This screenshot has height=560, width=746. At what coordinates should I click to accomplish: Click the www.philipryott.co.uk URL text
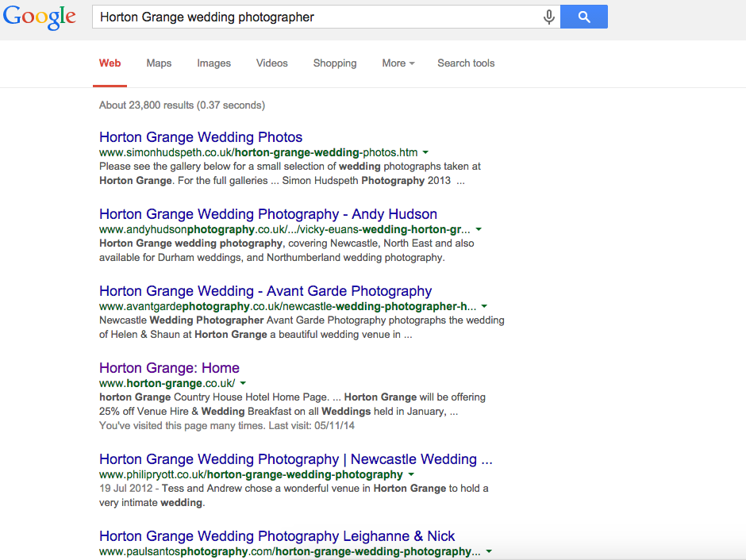pos(251,474)
